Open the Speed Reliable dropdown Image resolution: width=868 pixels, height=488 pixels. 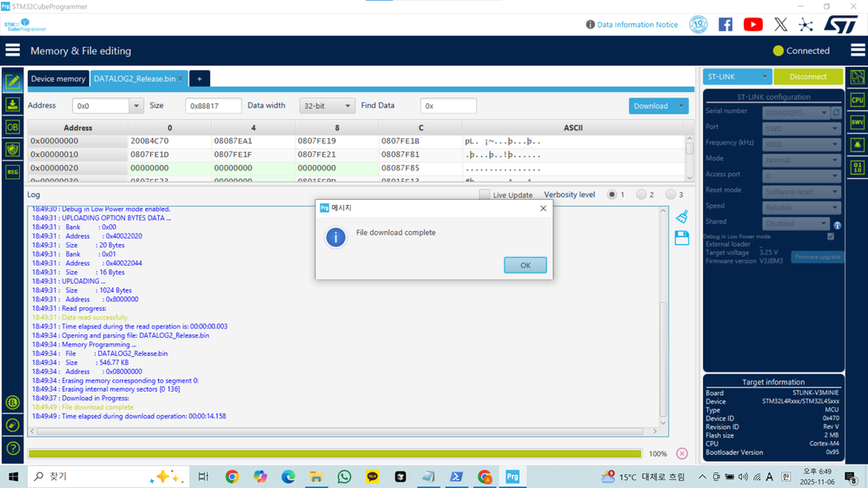(802, 208)
